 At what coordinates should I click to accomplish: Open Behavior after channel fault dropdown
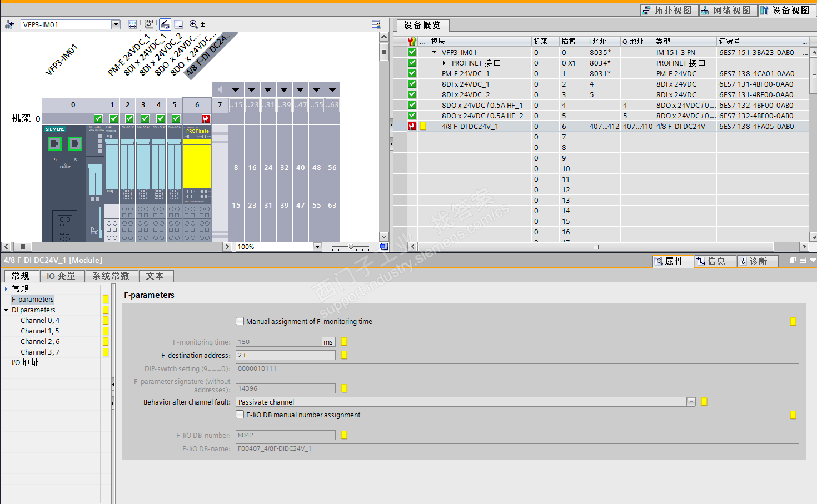691,402
